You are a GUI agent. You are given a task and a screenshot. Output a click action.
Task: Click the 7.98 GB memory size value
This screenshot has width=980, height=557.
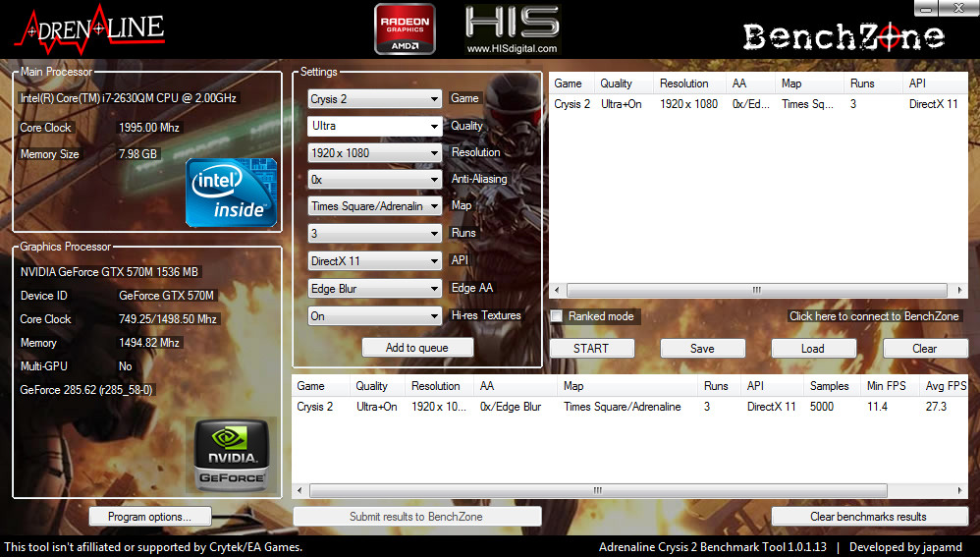[x=137, y=154]
